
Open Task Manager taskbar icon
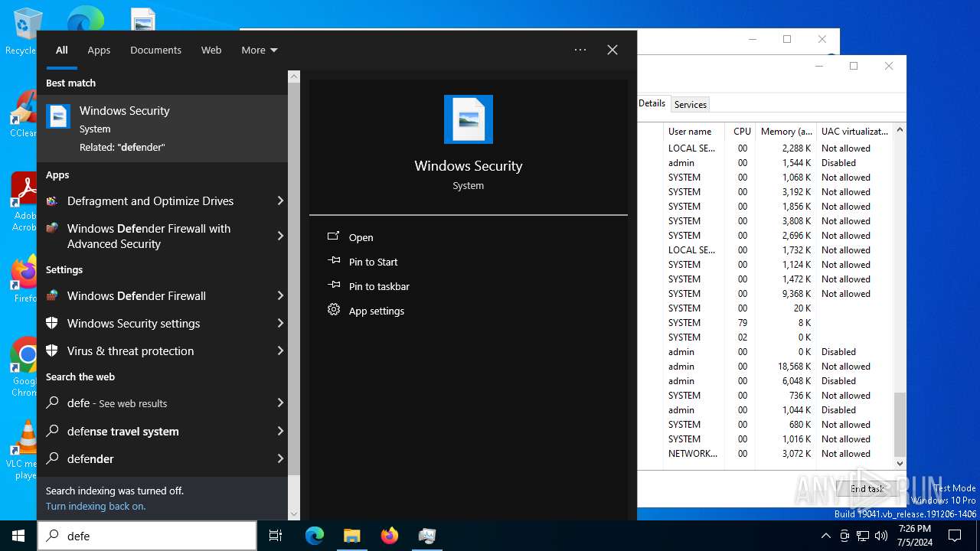[427, 536]
